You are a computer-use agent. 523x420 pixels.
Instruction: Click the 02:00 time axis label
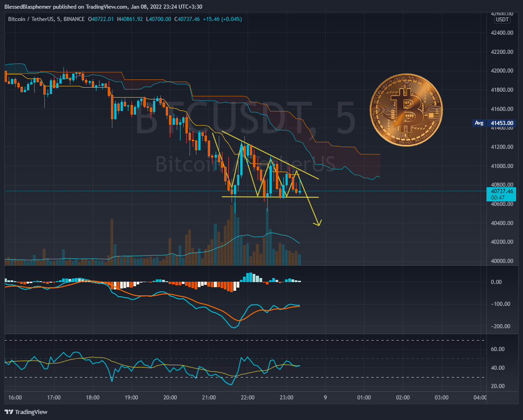point(402,397)
